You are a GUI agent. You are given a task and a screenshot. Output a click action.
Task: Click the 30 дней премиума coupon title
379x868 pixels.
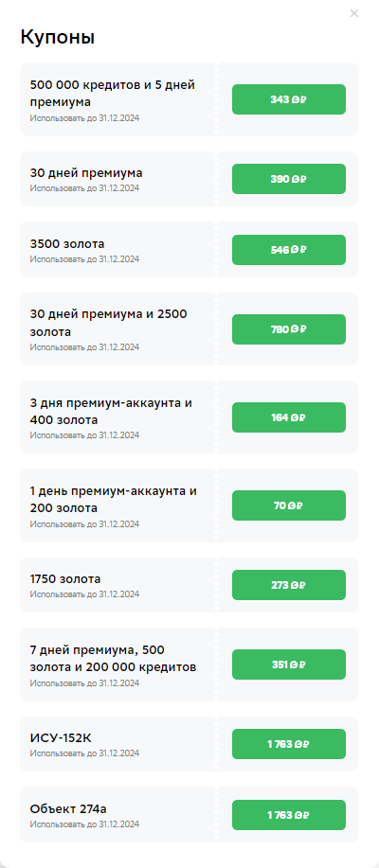tap(86, 172)
